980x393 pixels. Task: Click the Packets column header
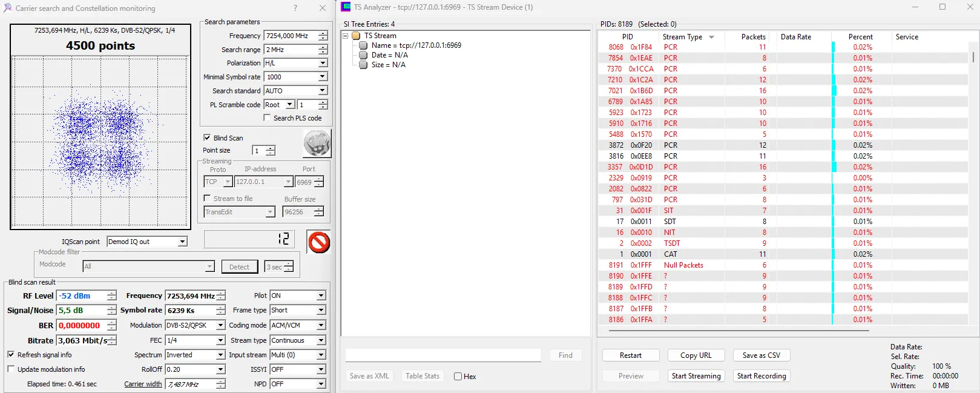[752, 37]
